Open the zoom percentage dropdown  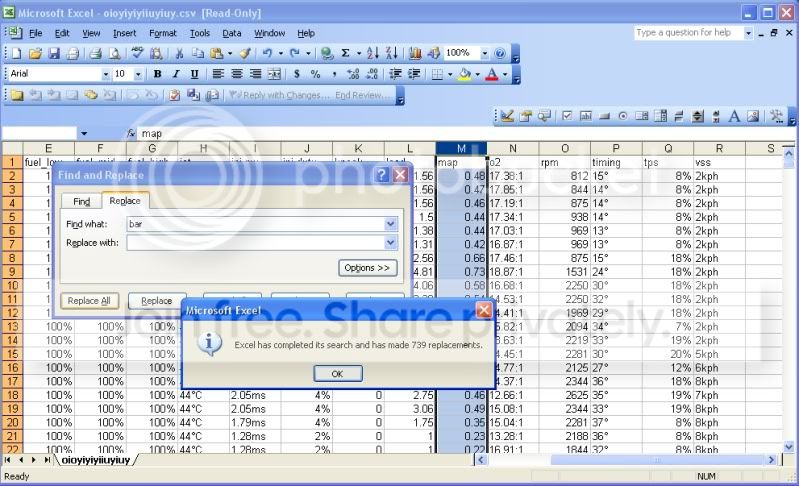point(485,53)
